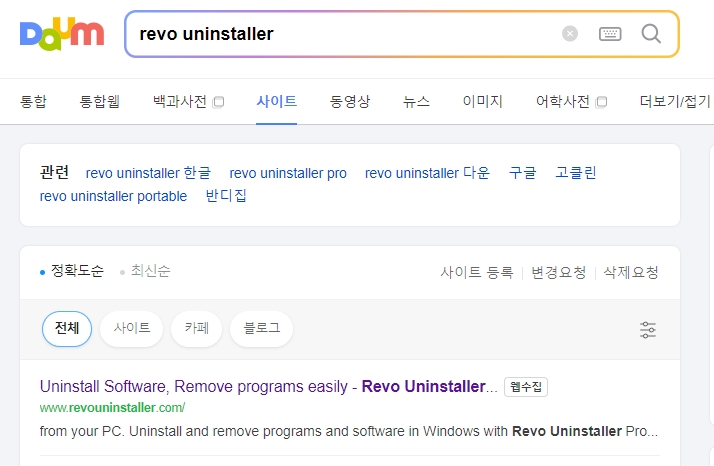Open related term 구글
Viewport: 714px width, 466px height.
(x=522, y=173)
